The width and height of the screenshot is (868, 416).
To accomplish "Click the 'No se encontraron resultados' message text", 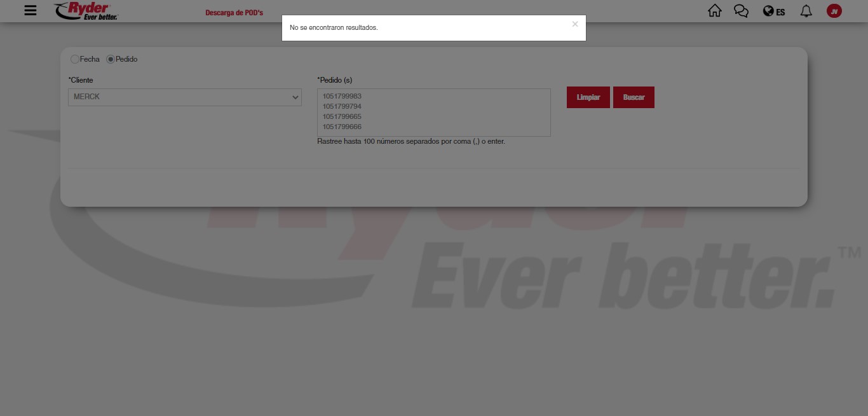I will [x=334, y=28].
